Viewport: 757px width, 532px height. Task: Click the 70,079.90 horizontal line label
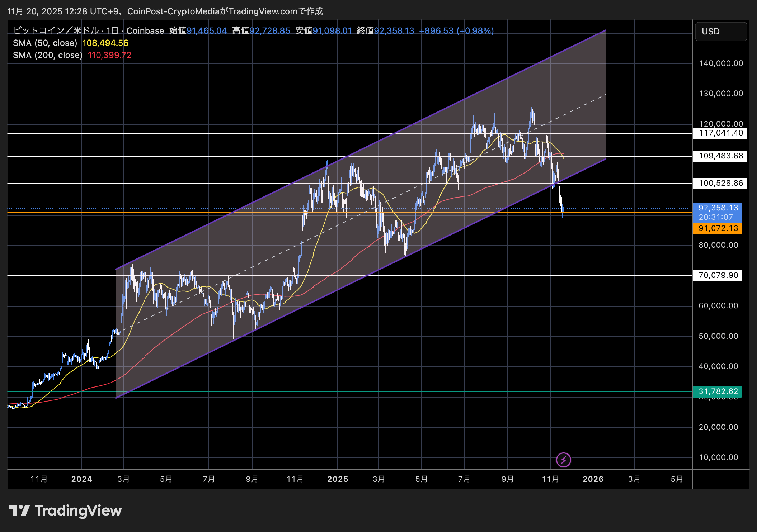coord(718,275)
